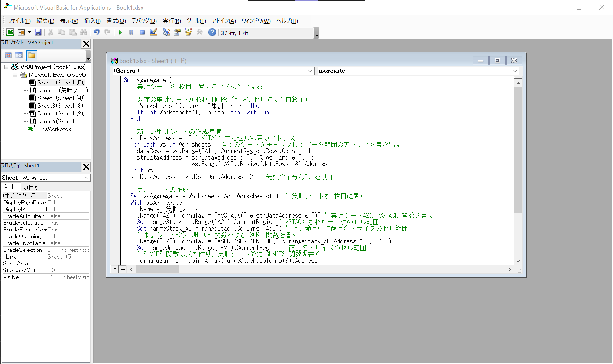Open the Insert object dropdown arrow
The image size is (613, 364).
pyautogui.click(x=29, y=32)
